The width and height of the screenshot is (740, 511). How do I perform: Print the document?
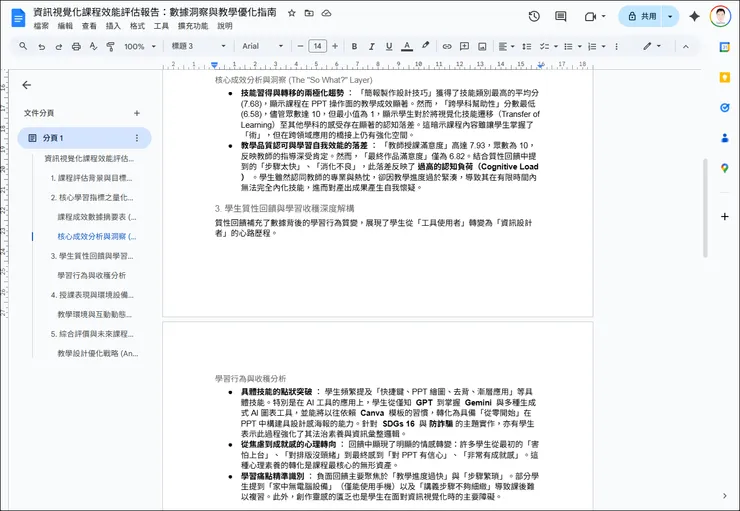coord(76,46)
